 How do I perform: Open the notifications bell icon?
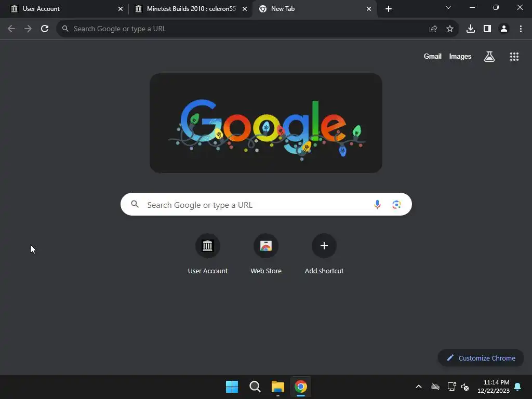(x=518, y=387)
